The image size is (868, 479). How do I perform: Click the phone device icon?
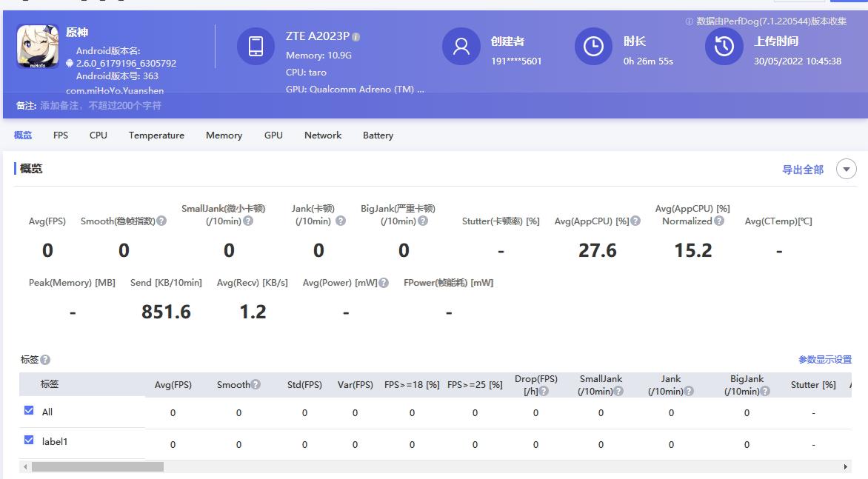click(256, 46)
